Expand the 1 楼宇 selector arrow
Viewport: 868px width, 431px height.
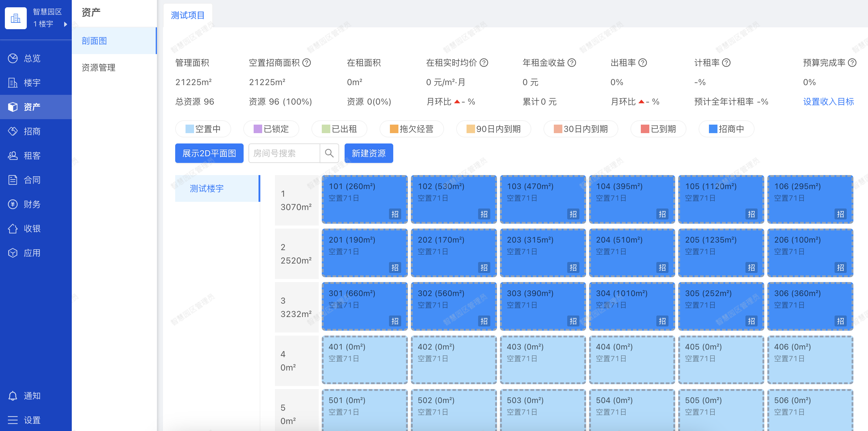pyautogui.click(x=65, y=24)
